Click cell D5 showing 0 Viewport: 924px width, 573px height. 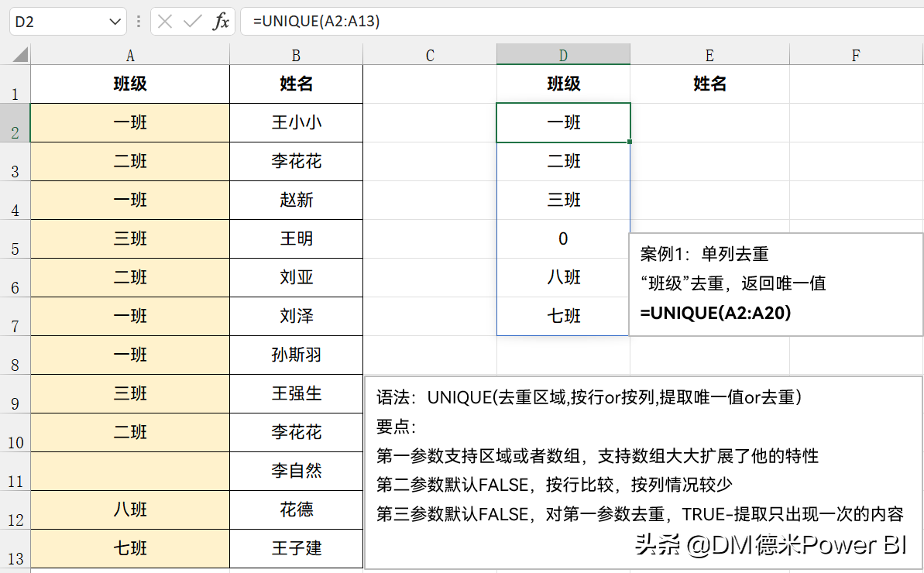coord(563,239)
